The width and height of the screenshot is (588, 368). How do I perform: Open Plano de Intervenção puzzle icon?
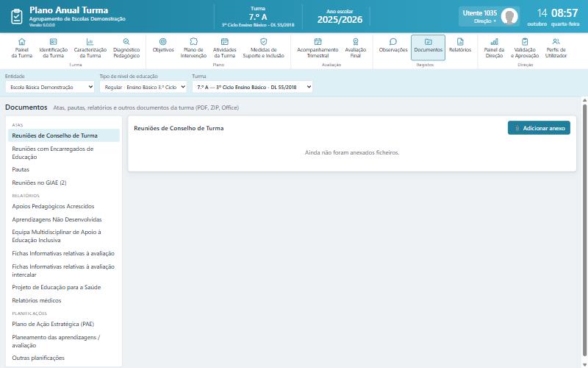(193, 42)
